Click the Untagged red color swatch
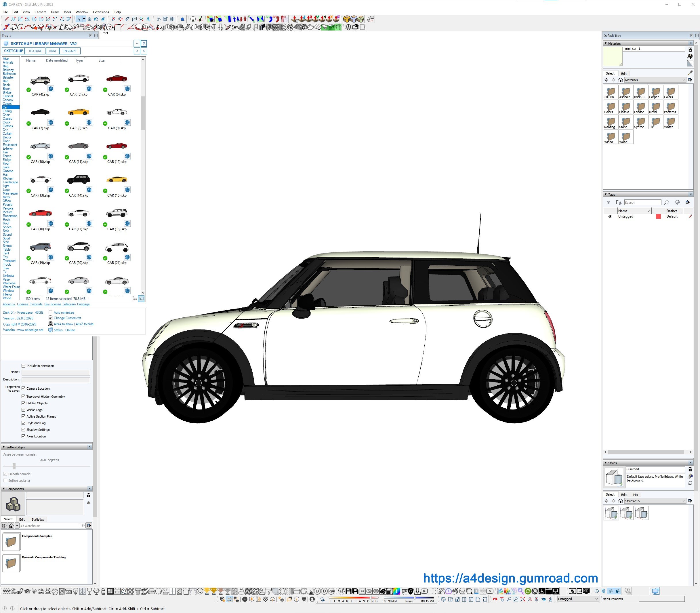700x613 pixels. pos(658,216)
